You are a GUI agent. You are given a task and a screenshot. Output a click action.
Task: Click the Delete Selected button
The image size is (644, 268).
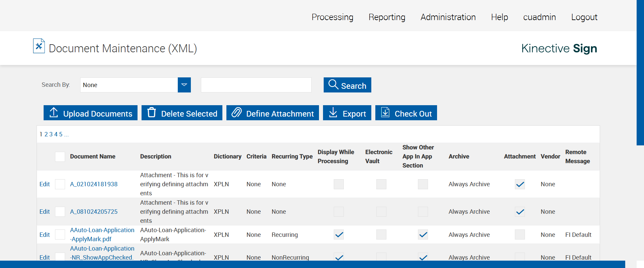pyautogui.click(x=182, y=113)
